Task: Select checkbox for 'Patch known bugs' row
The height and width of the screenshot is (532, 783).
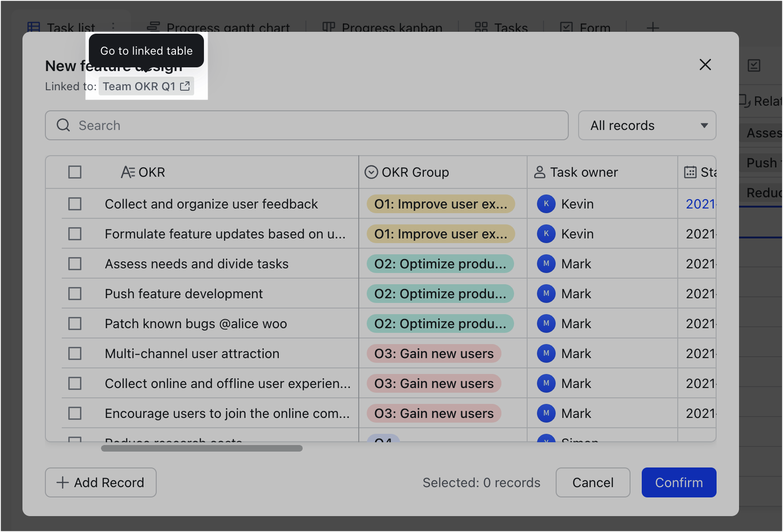Action: 75,324
